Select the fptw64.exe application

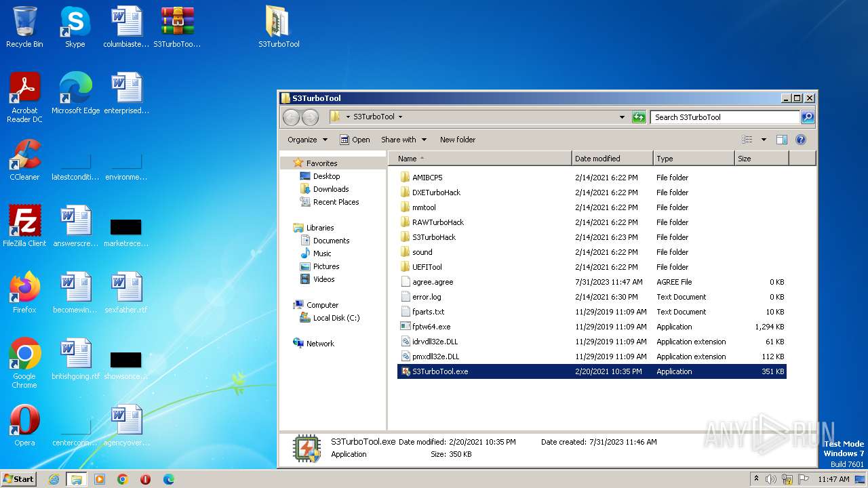(x=591, y=327)
